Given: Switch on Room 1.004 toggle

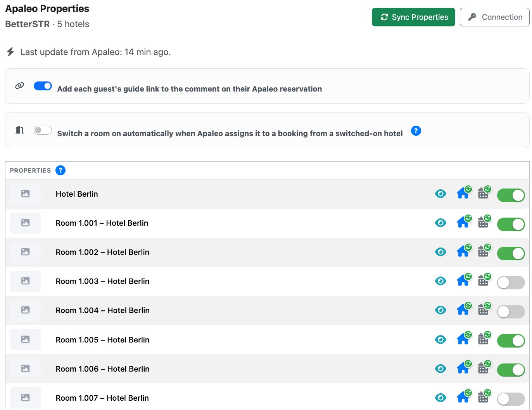Looking at the screenshot, I should [x=511, y=311].
